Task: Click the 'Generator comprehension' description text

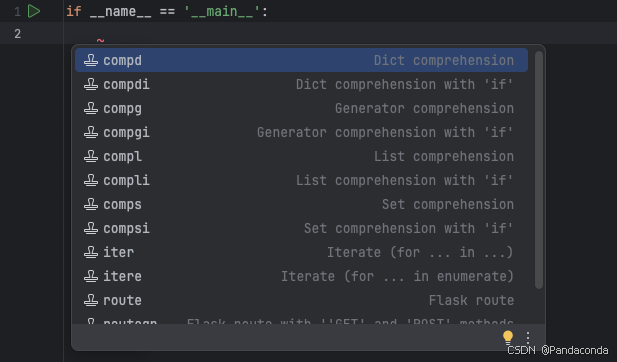Action: point(425,108)
